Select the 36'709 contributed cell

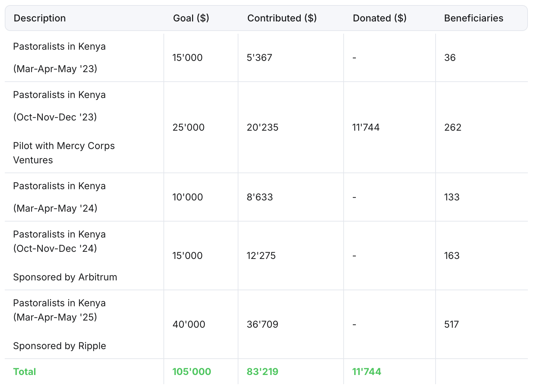[x=262, y=324]
